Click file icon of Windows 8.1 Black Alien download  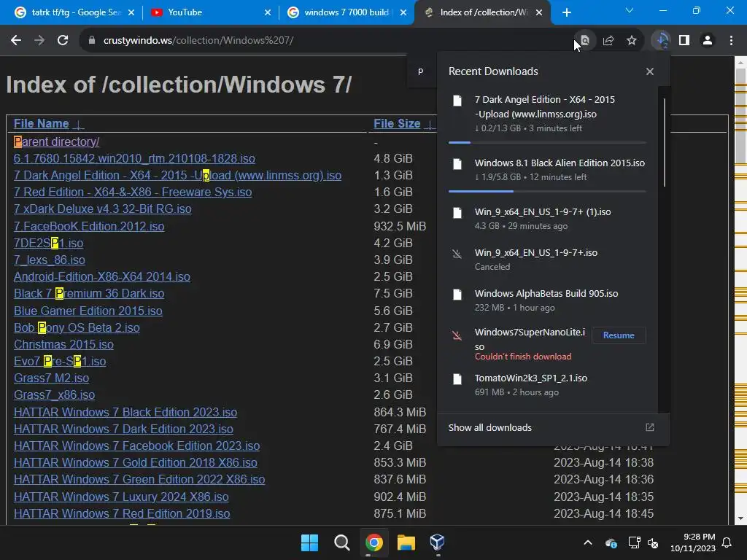pyautogui.click(x=457, y=164)
